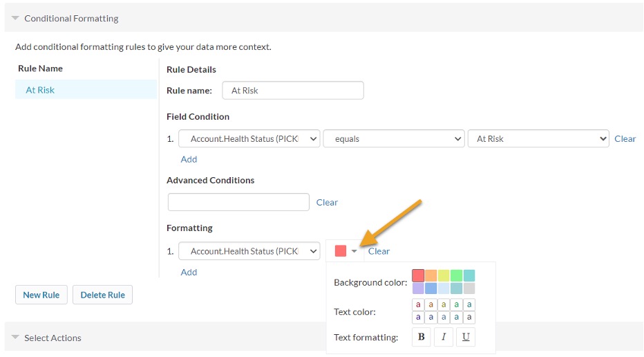Open the 'equals' operator dropdown
Viewport: 644px width, 357px height.
coord(394,139)
